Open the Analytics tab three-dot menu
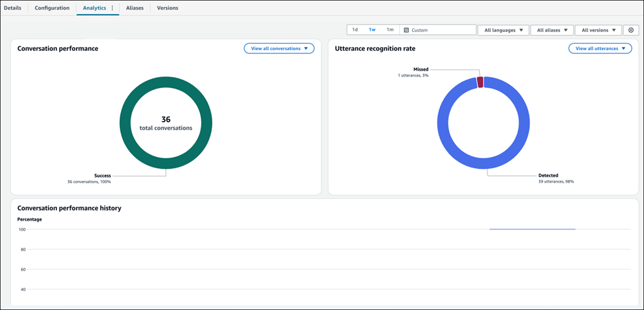 112,8
